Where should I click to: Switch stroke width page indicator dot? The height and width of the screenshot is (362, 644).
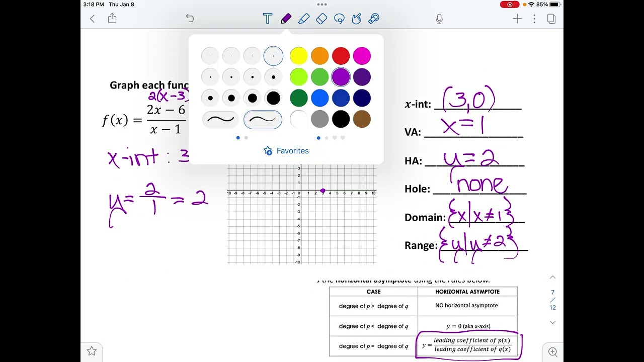coord(246,138)
